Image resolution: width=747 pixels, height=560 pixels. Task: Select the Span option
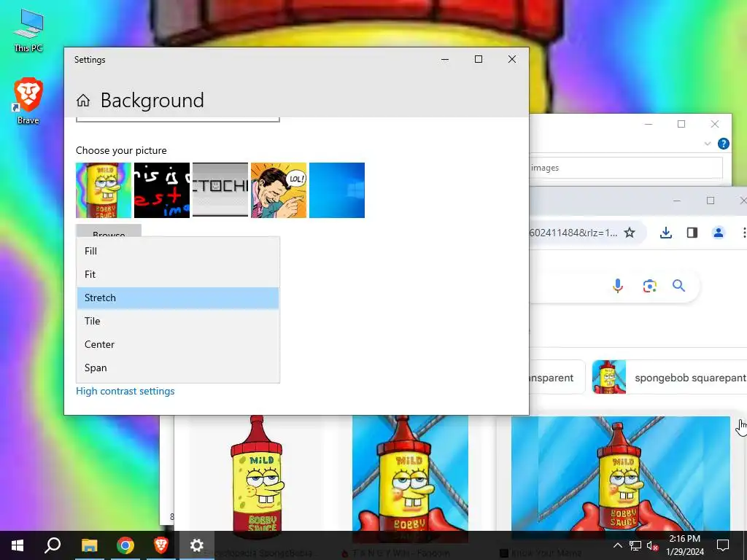coord(178,367)
